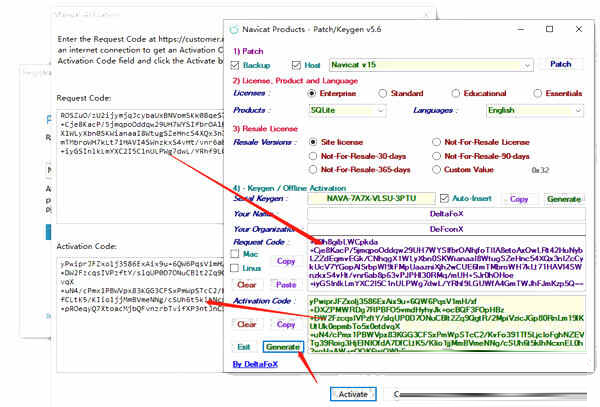Click Copy beside the keygen Request Code box
Image resolution: width=600 pixels, height=407 pixels.
pyautogui.click(x=286, y=261)
